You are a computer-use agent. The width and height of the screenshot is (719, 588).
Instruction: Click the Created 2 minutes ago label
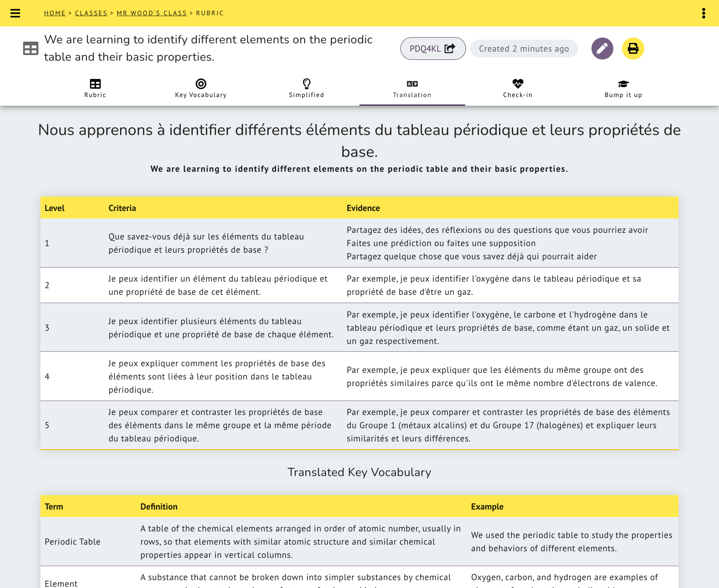524,49
